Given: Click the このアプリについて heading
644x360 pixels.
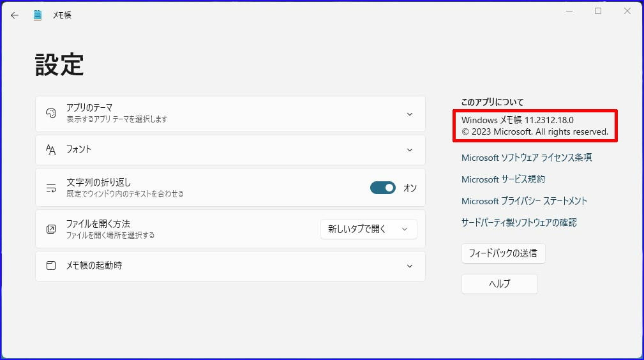Looking at the screenshot, I should point(493,102).
